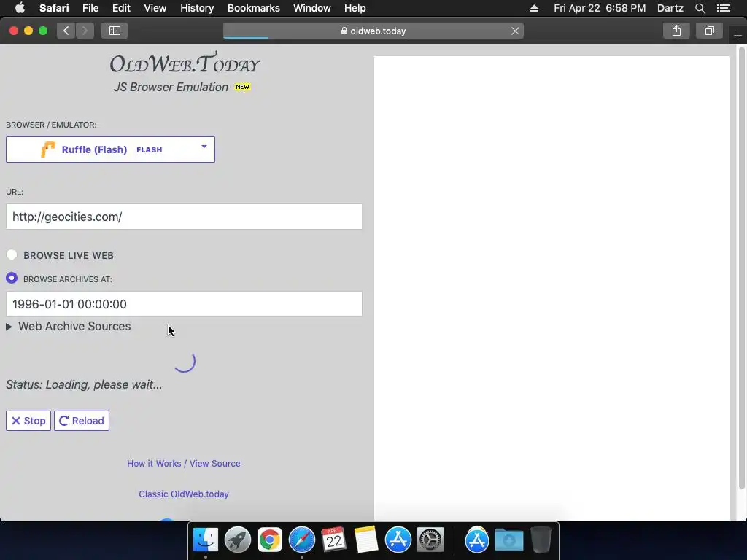Open the Window menu

[x=311, y=8]
